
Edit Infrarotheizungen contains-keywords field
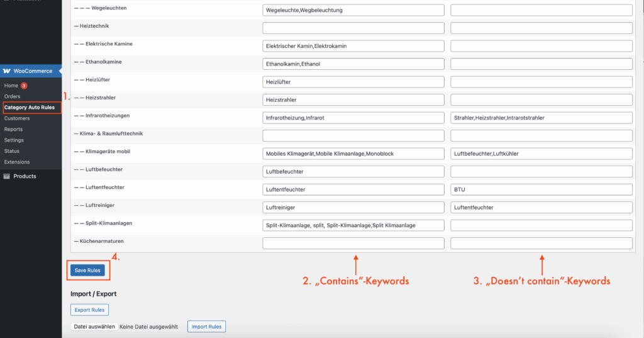[x=353, y=118]
